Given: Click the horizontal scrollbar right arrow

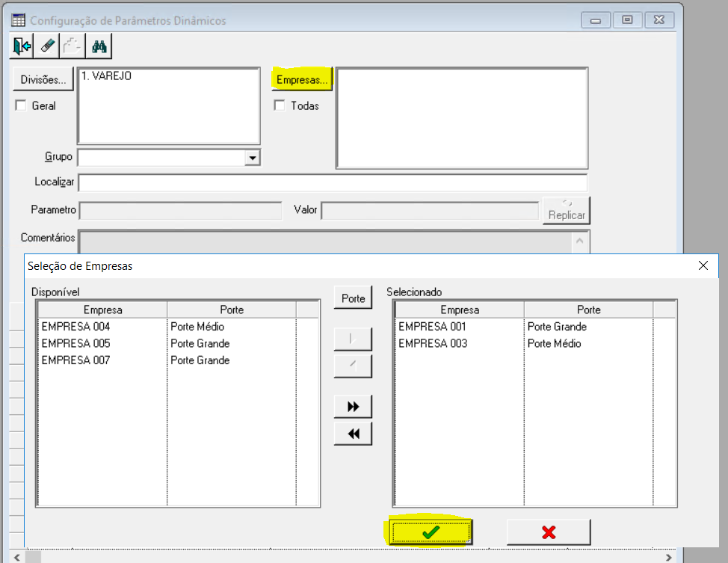Looking at the screenshot, I should [668, 557].
